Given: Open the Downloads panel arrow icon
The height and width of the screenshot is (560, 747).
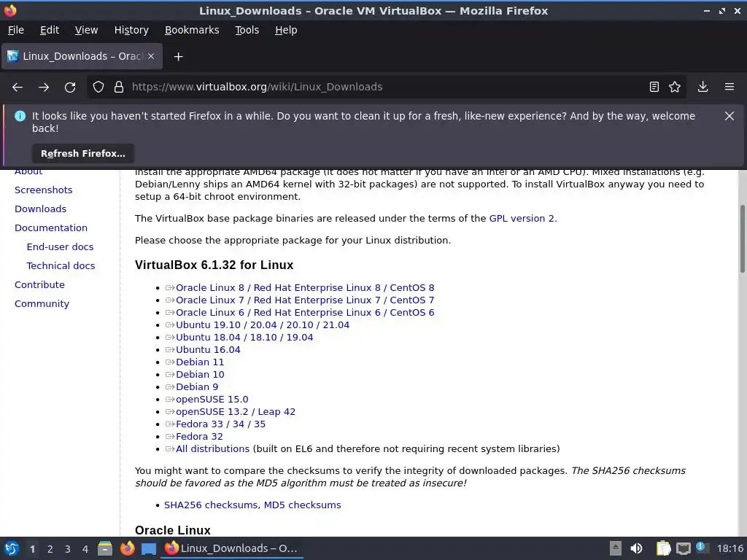Looking at the screenshot, I should (703, 87).
